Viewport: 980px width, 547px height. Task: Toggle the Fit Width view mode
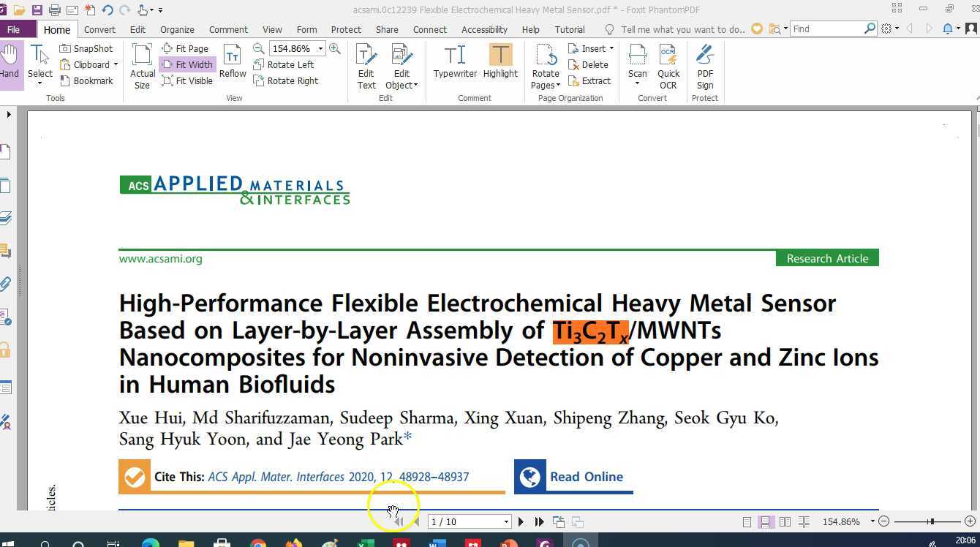(187, 64)
